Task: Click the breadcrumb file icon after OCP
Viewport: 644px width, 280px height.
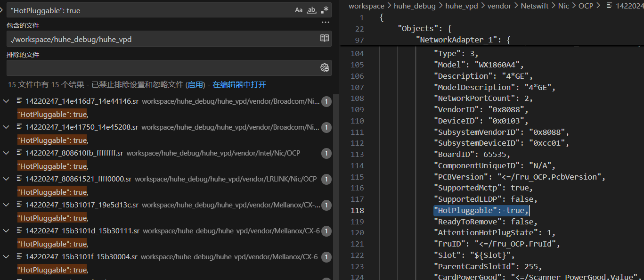Action: click(x=610, y=6)
